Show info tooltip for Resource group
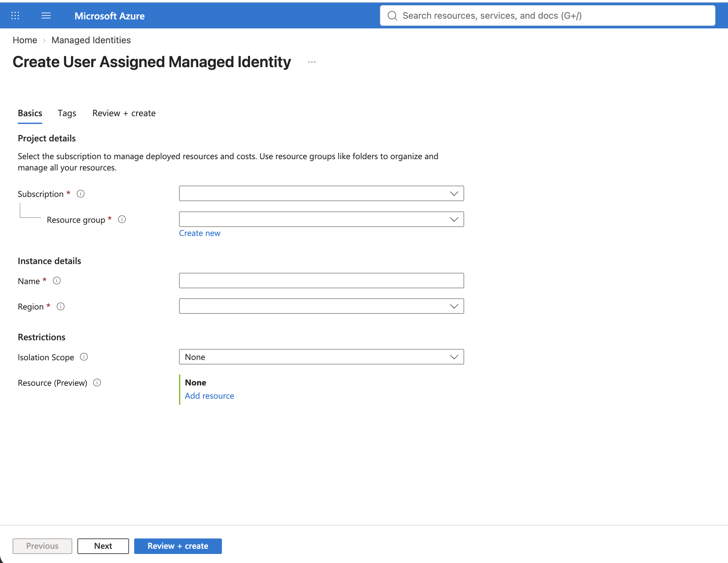Viewport: 728px width, 563px height. point(122,220)
